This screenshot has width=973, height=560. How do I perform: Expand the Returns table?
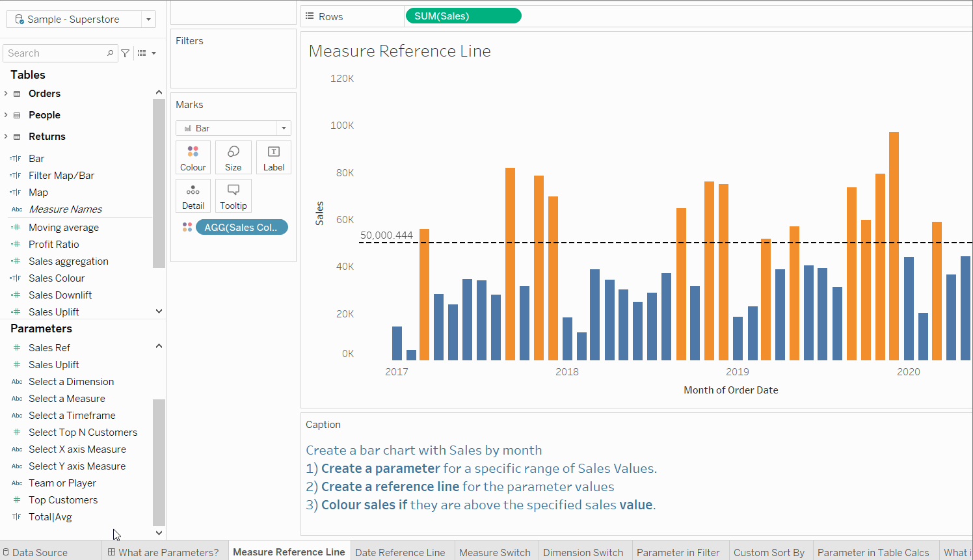click(x=7, y=137)
